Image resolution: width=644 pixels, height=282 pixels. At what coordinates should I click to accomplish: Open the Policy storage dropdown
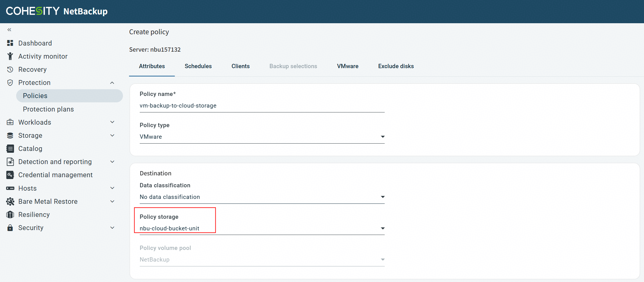pos(262,229)
